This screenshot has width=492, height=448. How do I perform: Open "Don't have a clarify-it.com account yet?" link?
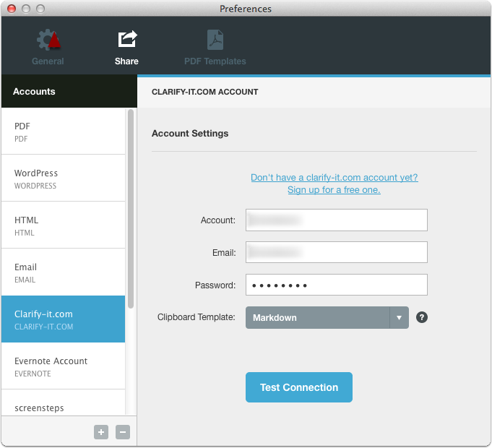tap(335, 177)
